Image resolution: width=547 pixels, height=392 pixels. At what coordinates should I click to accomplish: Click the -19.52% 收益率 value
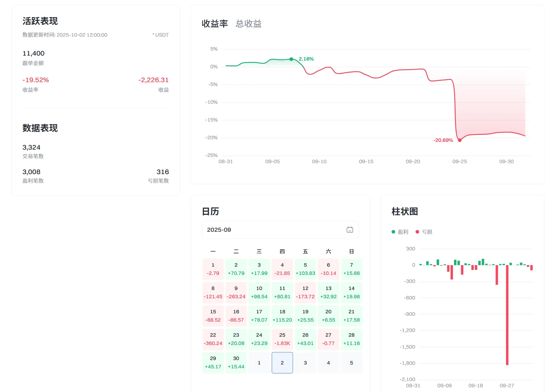pos(36,80)
